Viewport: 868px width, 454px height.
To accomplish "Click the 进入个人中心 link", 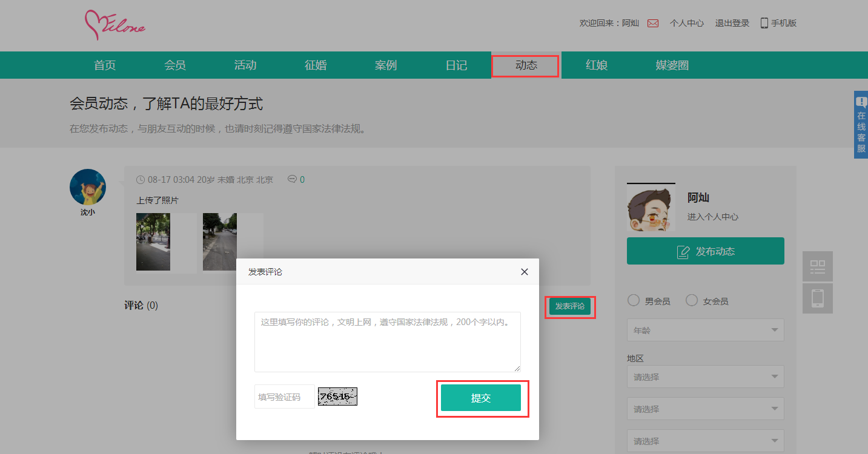I will pyautogui.click(x=713, y=217).
